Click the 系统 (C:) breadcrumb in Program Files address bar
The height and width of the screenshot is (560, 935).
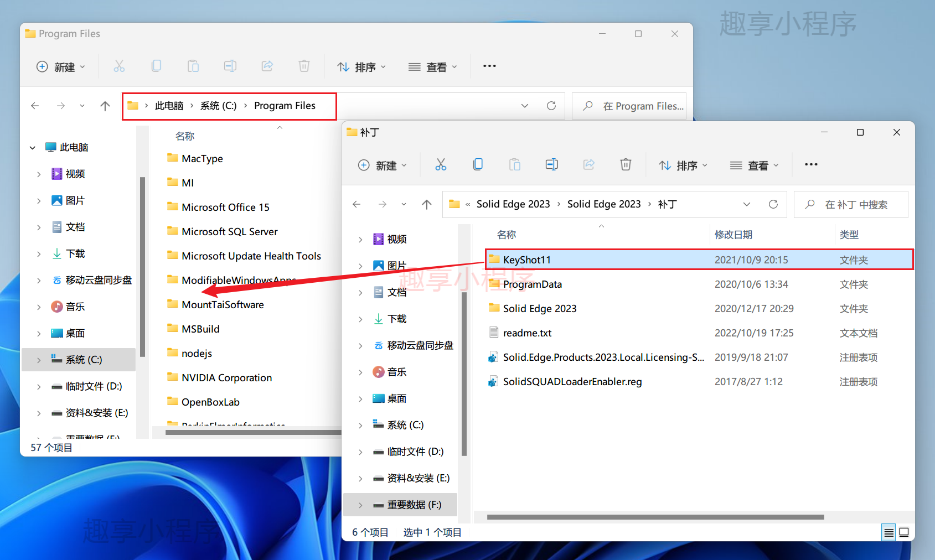pyautogui.click(x=218, y=106)
